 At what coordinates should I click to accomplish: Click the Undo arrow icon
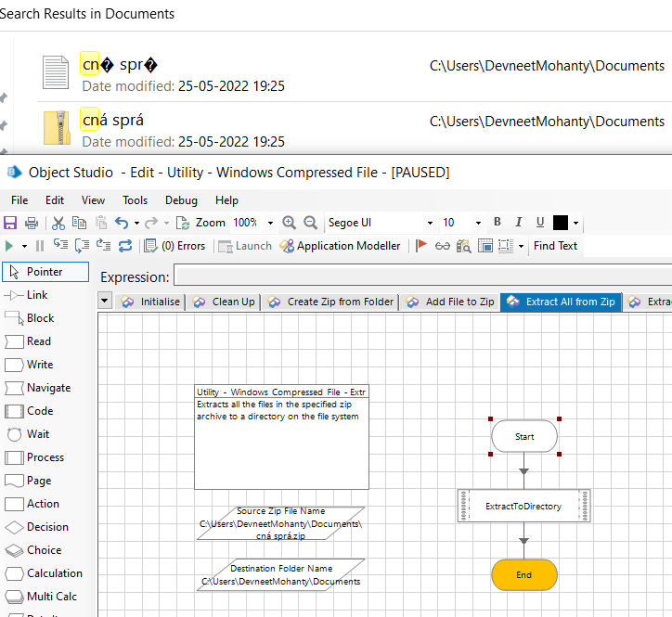point(121,223)
